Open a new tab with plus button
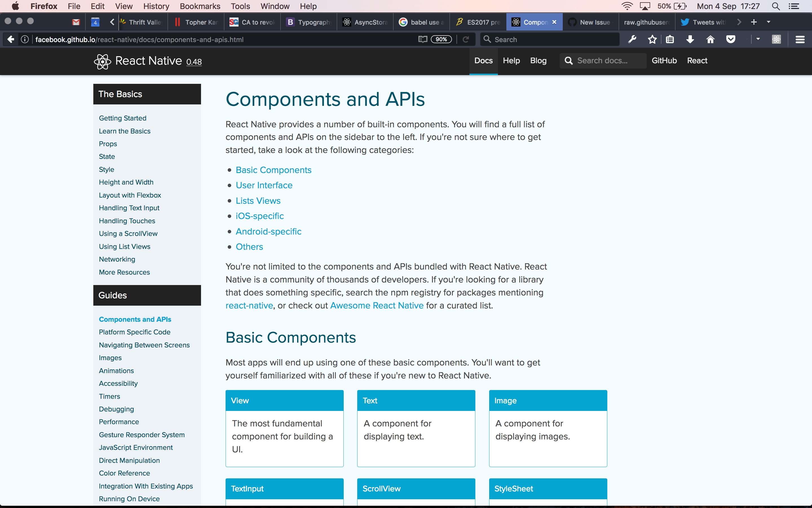 click(x=754, y=22)
